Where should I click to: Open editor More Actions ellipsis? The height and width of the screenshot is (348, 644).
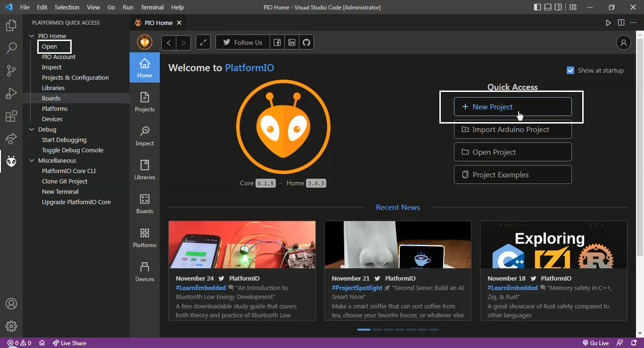coord(634,23)
